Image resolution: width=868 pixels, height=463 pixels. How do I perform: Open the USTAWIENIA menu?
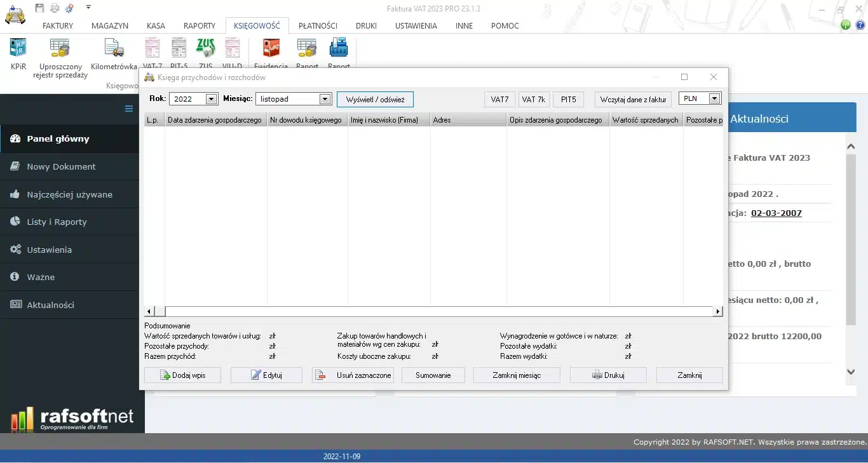click(416, 26)
